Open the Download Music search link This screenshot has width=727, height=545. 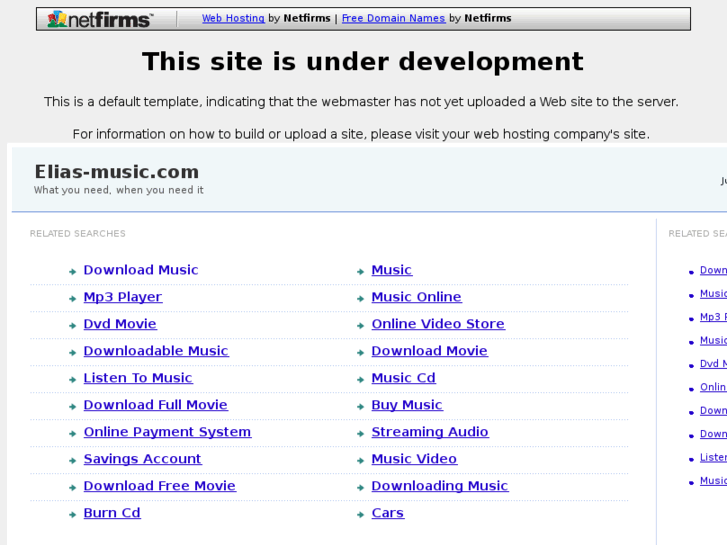coord(141,270)
